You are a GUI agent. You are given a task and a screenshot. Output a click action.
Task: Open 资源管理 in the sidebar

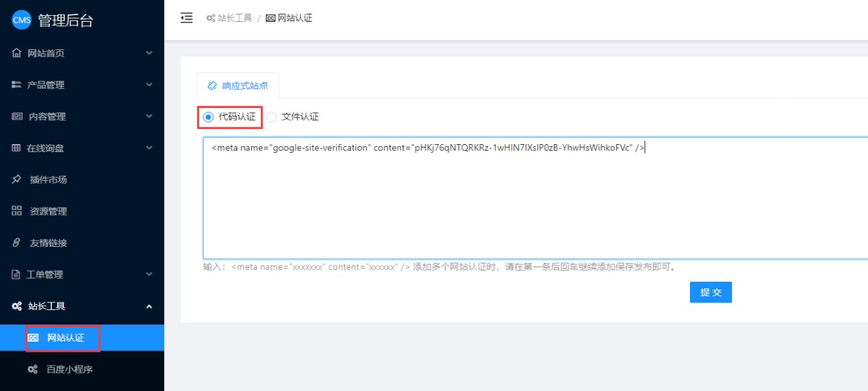click(x=82, y=211)
